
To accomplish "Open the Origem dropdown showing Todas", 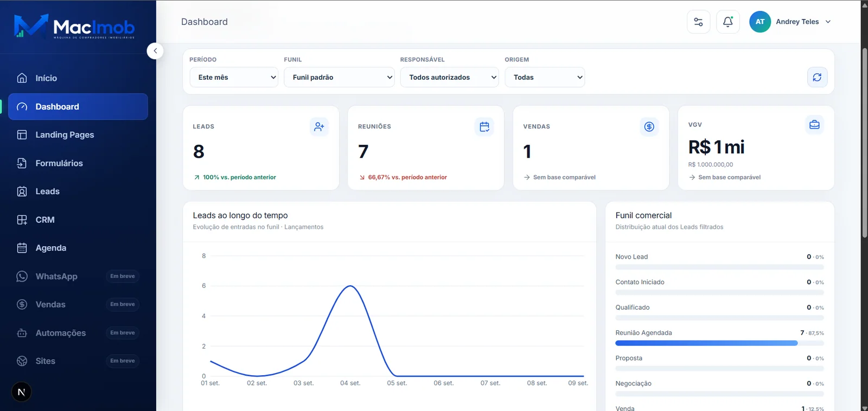I will pyautogui.click(x=545, y=77).
